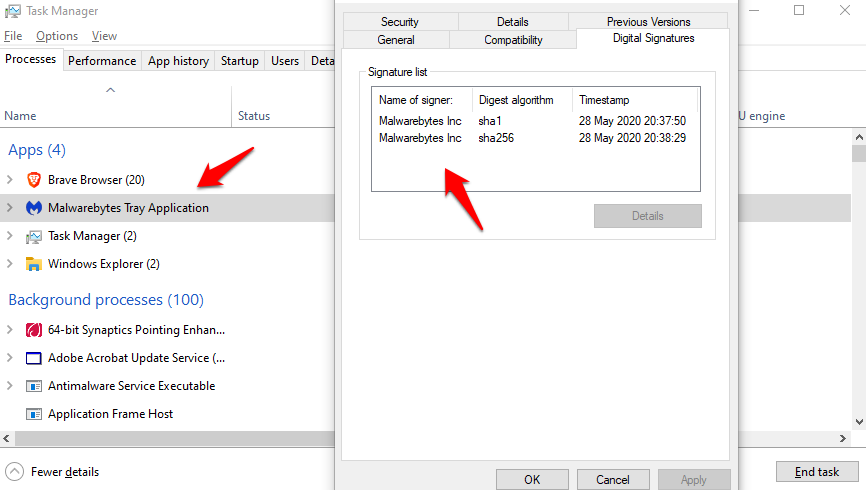
Task: Expand the Antimalware Service Executable row
Action: (9, 386)
